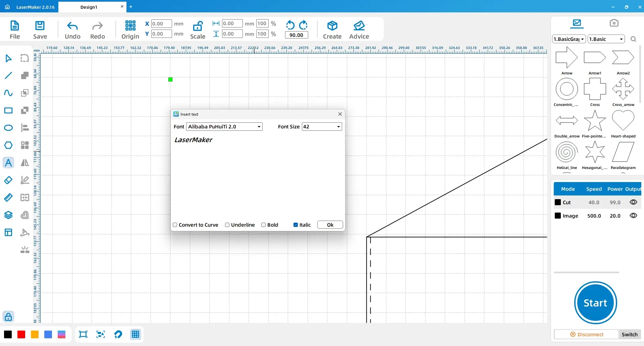The height and width of the screenshot is (346, 644).
Task: Pick the blue color swatch
Action: [x=48, y=334]
